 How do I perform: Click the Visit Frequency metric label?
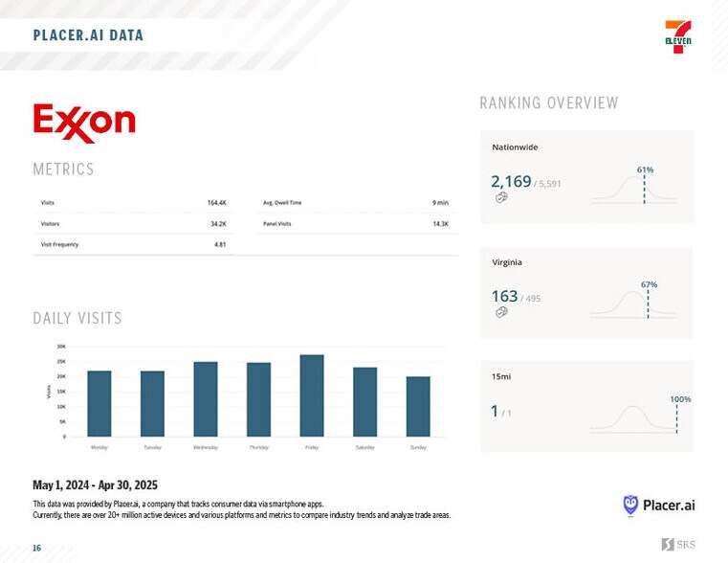point(59,244)
